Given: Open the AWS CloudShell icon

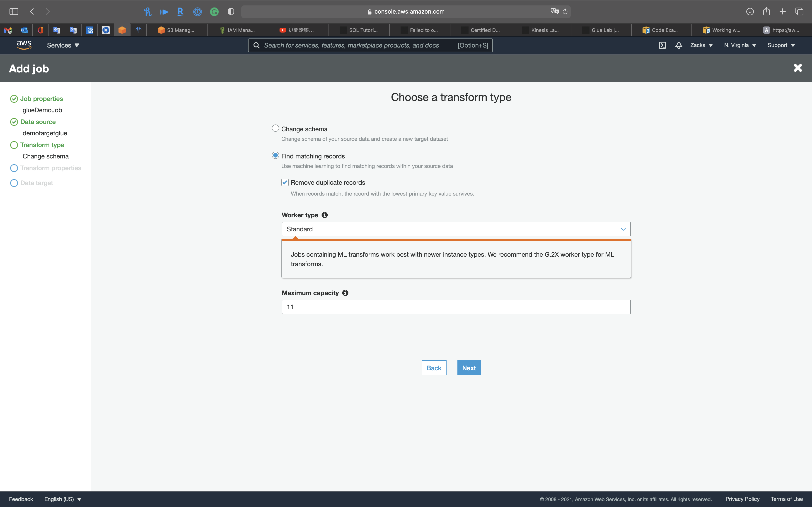Looking at the screenshot, I should (662, 45).
